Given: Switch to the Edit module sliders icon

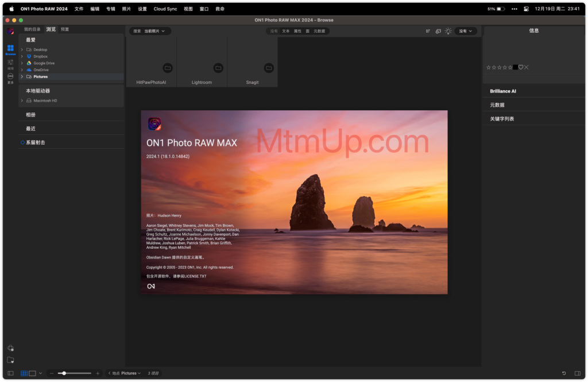Looking at the screenshot, I should 10,62.
